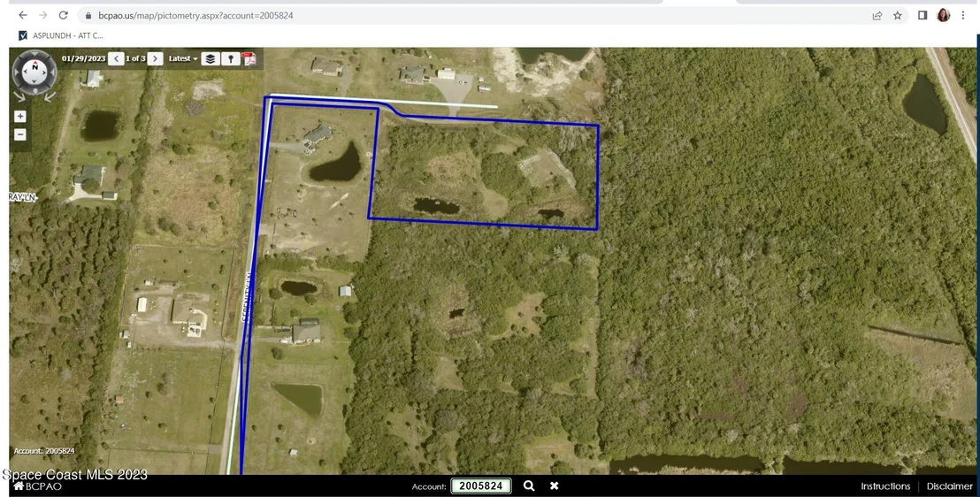Screen dimensions: 980x497
Task: Open the browser profile avatar
Action: point(943,15)
